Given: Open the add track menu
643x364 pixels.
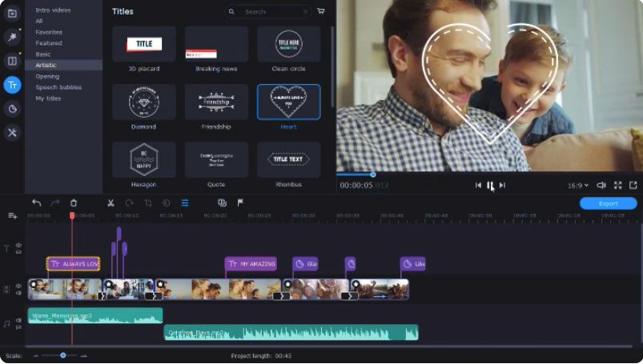Looking at the screenshot, I should pos(12,215).
